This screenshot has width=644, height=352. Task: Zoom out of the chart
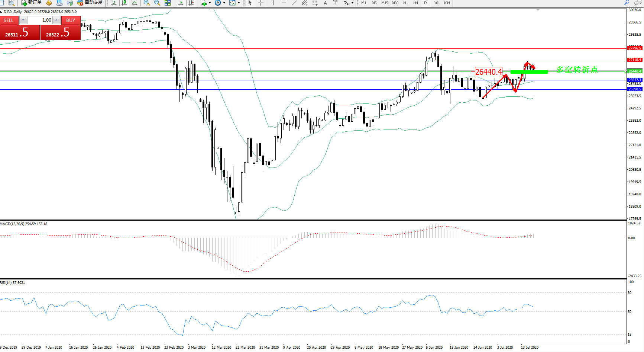pos(157,3)
